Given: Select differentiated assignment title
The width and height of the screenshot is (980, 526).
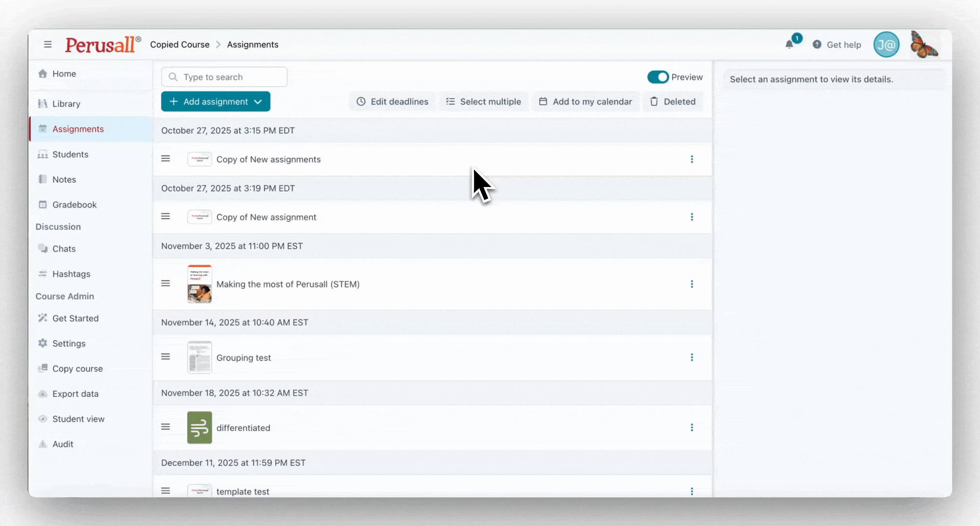Looking at the screenshot, I should 243,428.
